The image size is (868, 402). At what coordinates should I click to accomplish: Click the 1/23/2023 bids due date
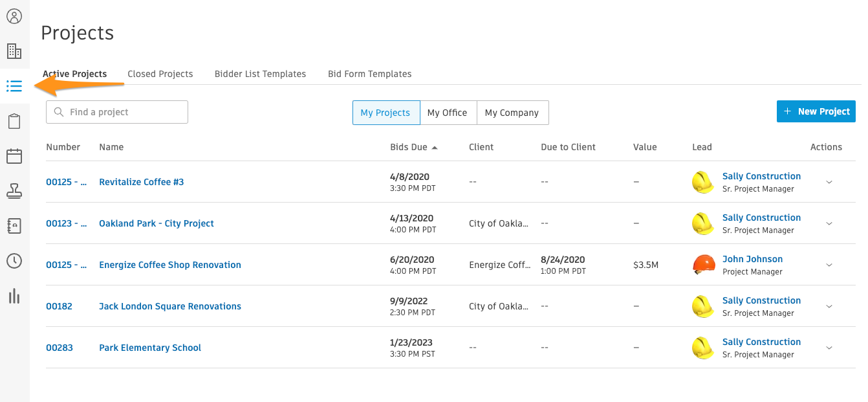[x=411, y=342]
